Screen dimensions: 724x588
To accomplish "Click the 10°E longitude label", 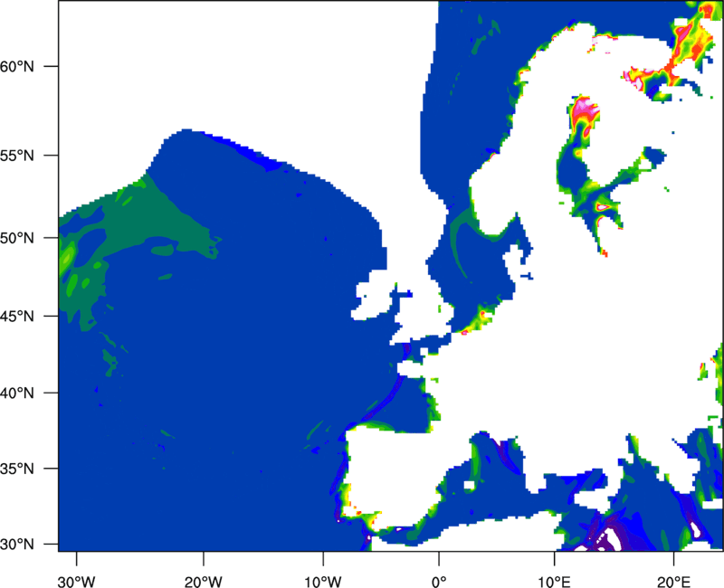I will tap(554, 582).
